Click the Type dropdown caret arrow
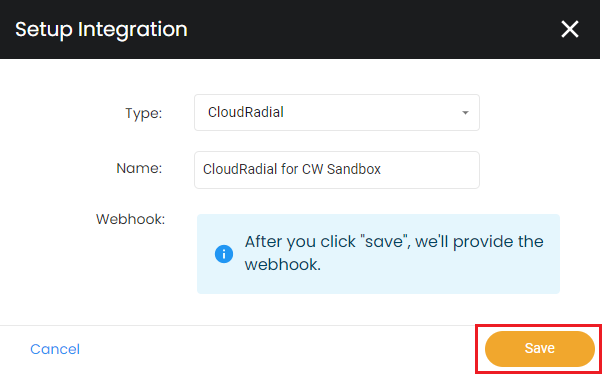609x383 pixels. pos(465,113)
